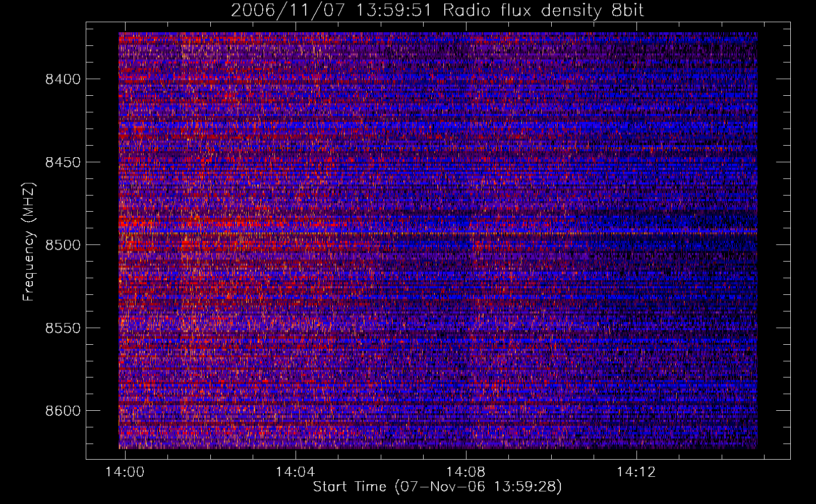Select the 8400 frequency axis label

pos(63,79)
